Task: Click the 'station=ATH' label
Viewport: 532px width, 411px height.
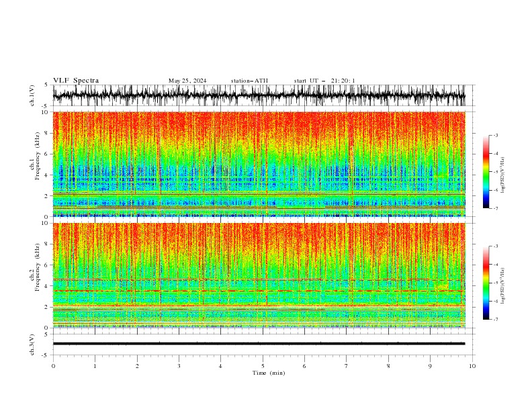Action: (249, 81)
